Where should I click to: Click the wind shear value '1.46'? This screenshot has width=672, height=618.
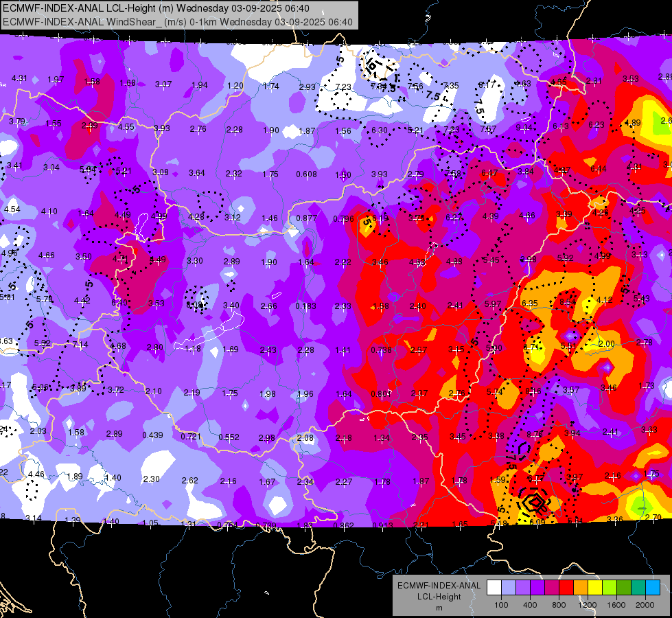pyautogui.click(x=270, y=218)
